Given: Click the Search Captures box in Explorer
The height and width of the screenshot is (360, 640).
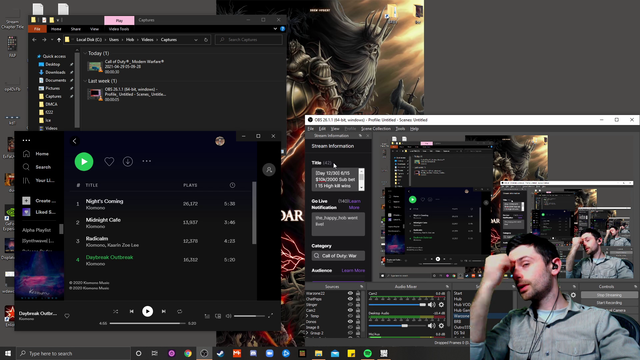Looking at the screenshot, I should click(249, 40).
